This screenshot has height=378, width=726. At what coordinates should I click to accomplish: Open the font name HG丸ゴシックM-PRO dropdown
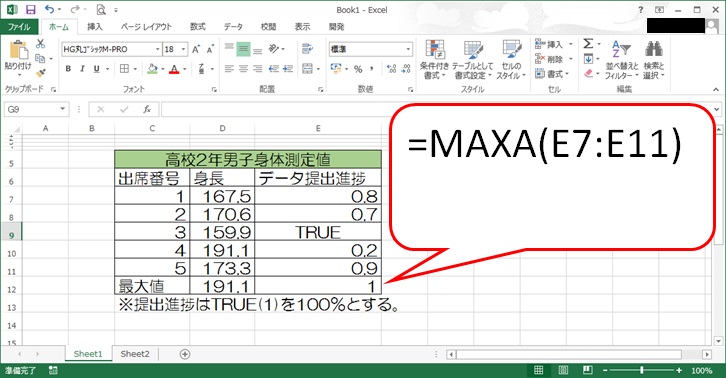coord(157,49)
